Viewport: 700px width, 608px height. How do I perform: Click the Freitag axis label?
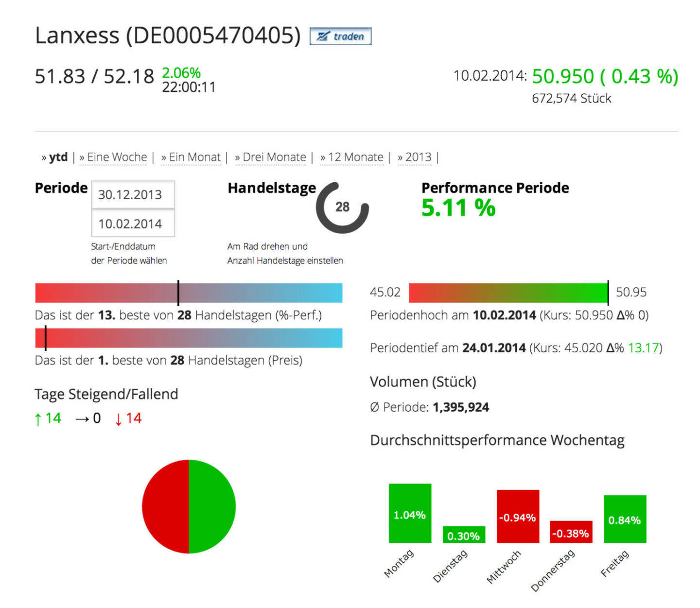tap(615, 563)
